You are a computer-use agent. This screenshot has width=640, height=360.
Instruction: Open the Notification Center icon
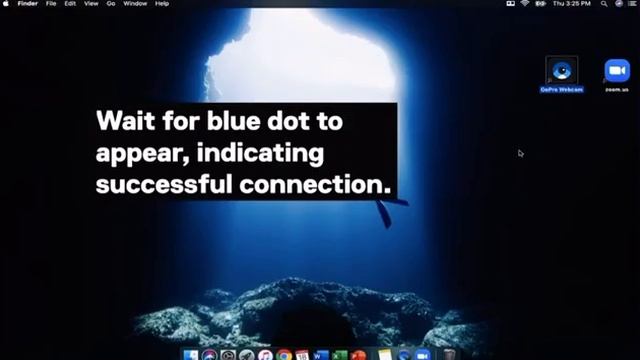click(x=632, y=3)
